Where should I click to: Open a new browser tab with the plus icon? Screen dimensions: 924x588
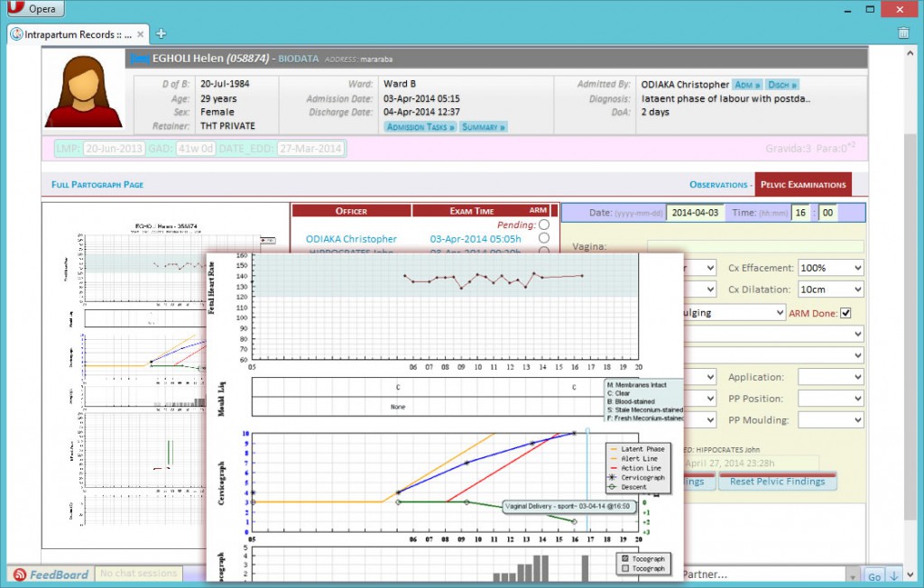(161, 32)
